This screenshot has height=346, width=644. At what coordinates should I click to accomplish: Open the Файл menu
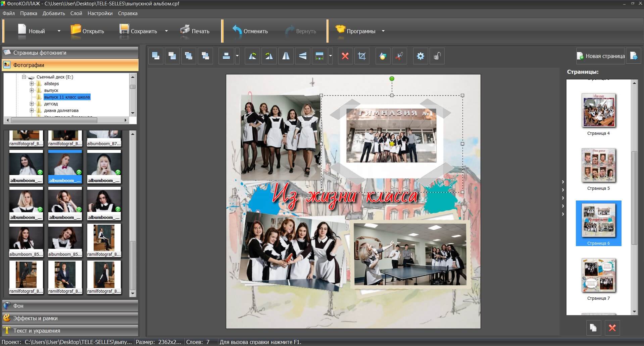tap(9, 13)
